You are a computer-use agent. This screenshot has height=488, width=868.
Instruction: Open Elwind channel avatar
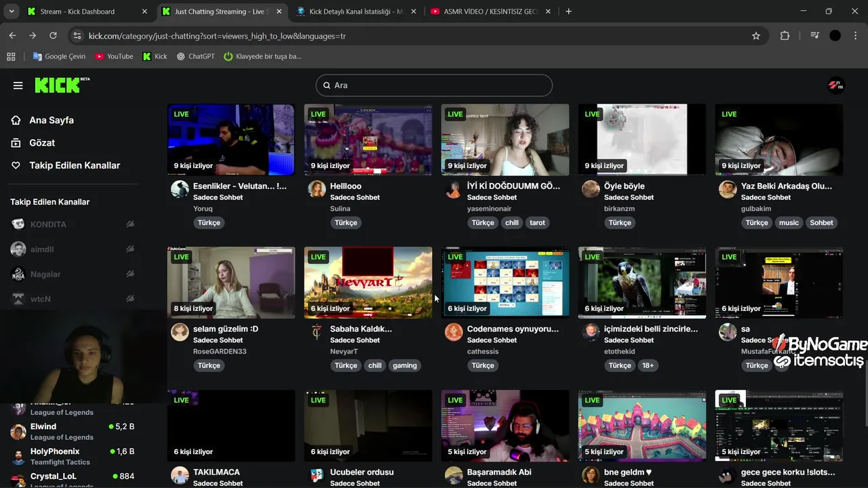point(18,431)
